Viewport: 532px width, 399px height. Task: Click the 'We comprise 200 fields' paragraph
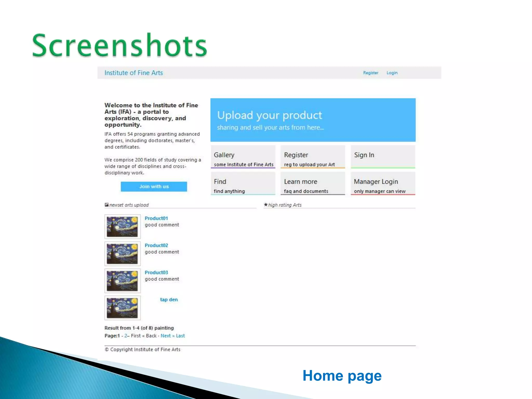(x=152, y=166)
